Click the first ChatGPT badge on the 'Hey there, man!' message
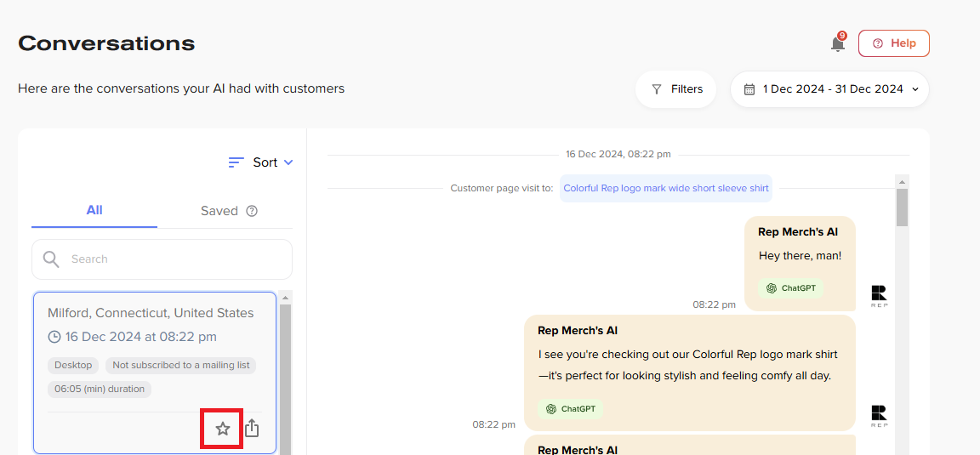Screen dimensions: 980x455 pos(790,288)
